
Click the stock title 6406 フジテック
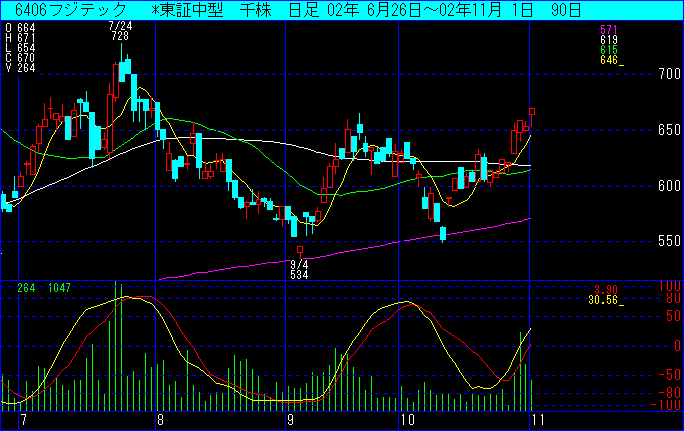pyautogui.click(x=70, y=10)
